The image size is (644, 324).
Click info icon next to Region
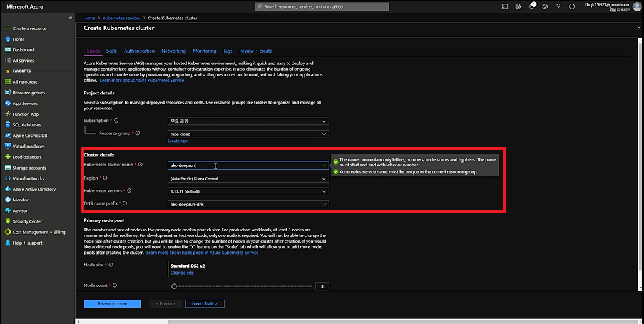(x=105, y=178)
